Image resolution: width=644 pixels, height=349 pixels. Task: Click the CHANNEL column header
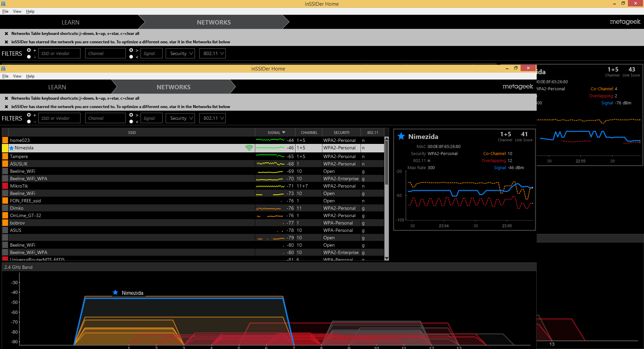[x=309, y=133]
